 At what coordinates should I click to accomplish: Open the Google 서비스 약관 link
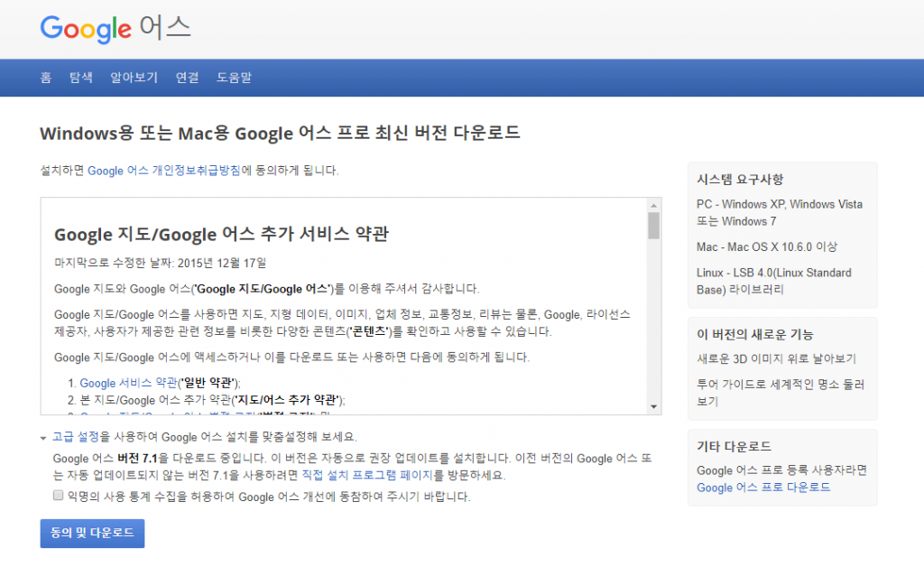130,383
